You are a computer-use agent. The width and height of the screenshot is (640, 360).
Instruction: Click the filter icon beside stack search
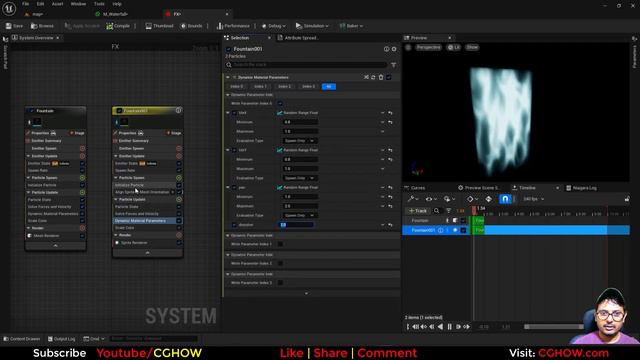393,65
